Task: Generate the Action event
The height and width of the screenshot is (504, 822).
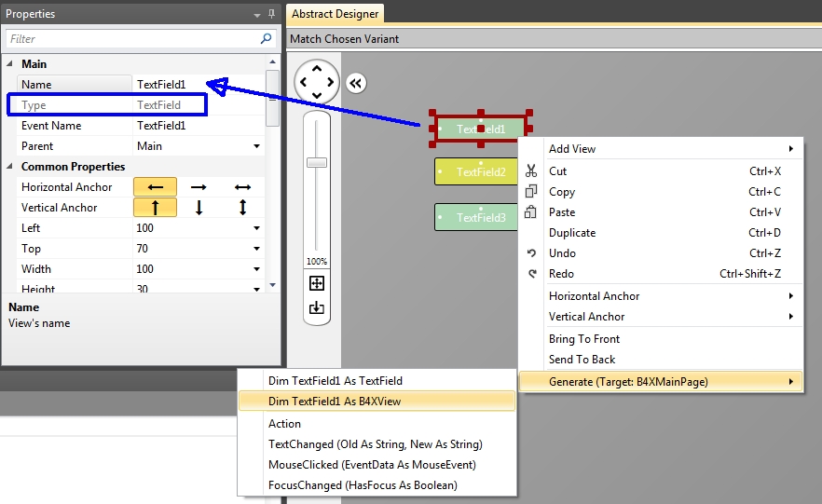Action: (x=377, y=424)
